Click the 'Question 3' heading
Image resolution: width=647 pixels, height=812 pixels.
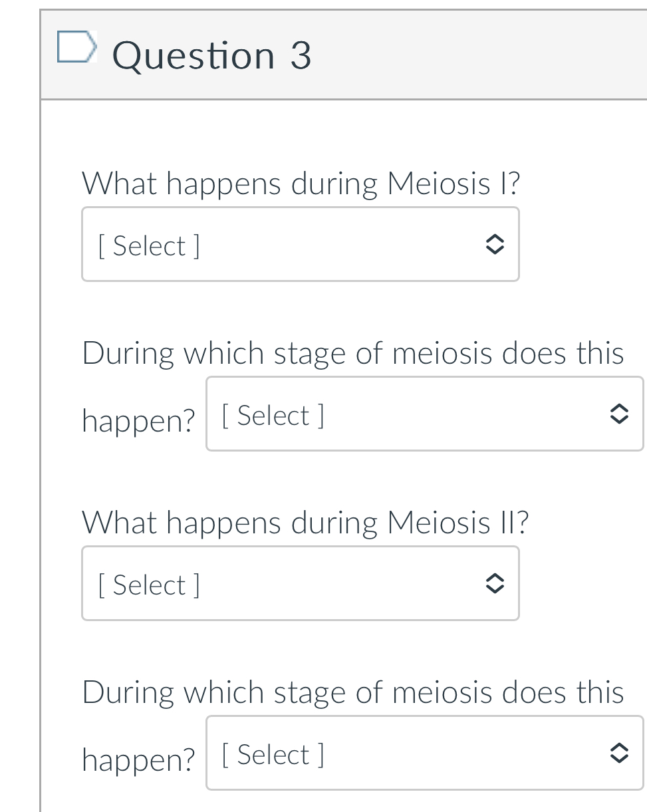coord(211,55)
